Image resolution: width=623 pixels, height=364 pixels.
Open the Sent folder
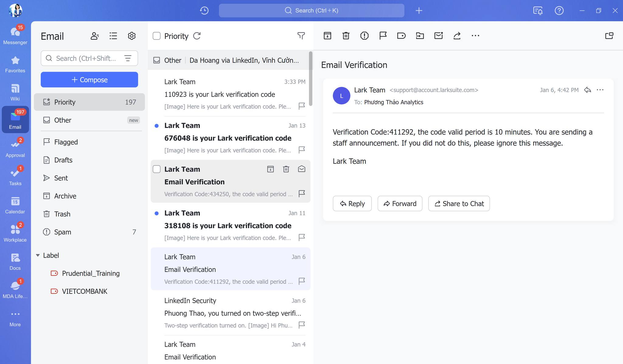point(89,178)
